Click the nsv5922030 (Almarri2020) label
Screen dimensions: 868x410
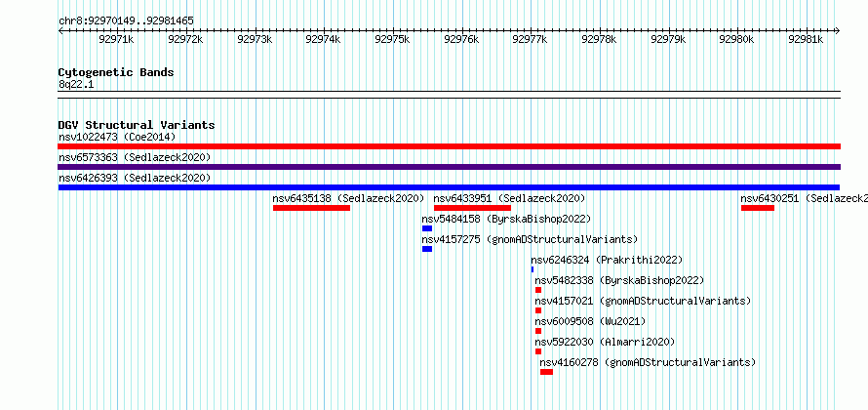tap(605, 342)
